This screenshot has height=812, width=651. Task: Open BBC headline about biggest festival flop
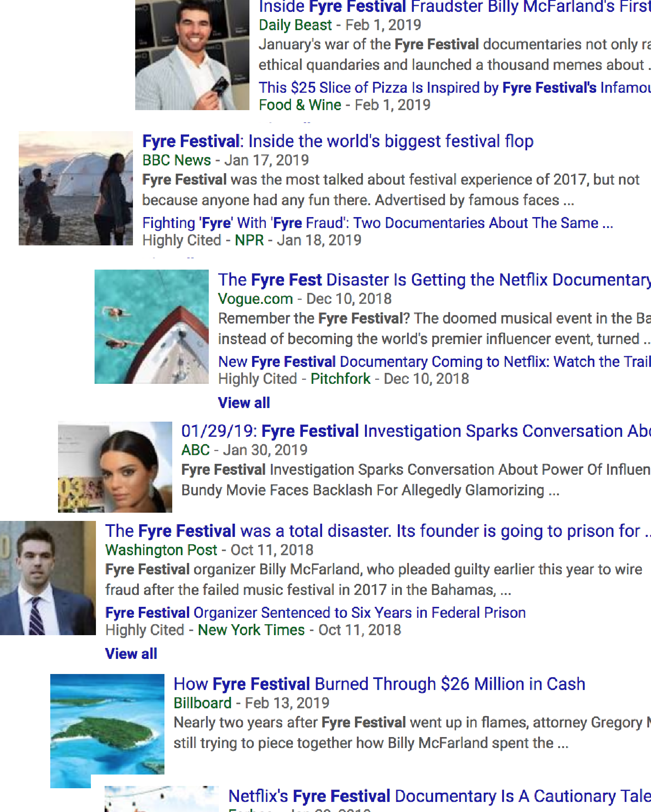click(338, 141)
